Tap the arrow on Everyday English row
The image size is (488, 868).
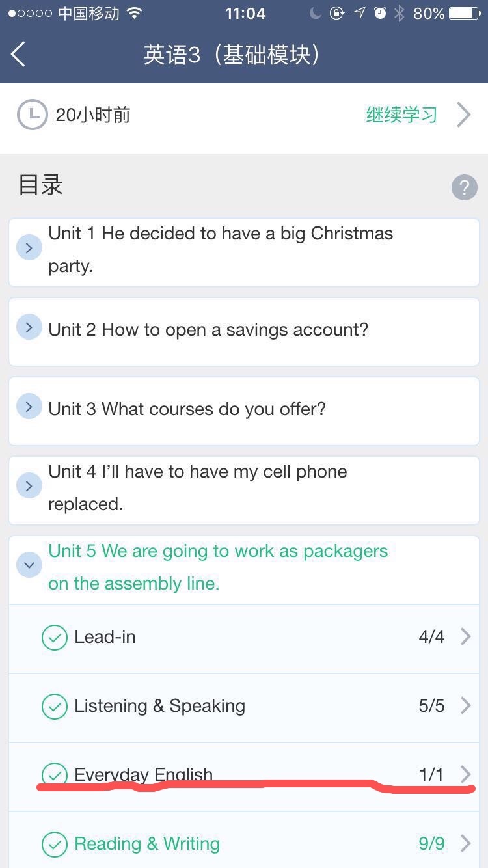(465, 774)
